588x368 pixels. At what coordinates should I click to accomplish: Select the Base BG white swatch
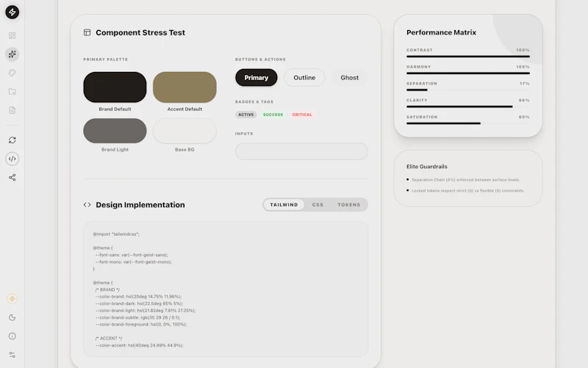point(184,131)
